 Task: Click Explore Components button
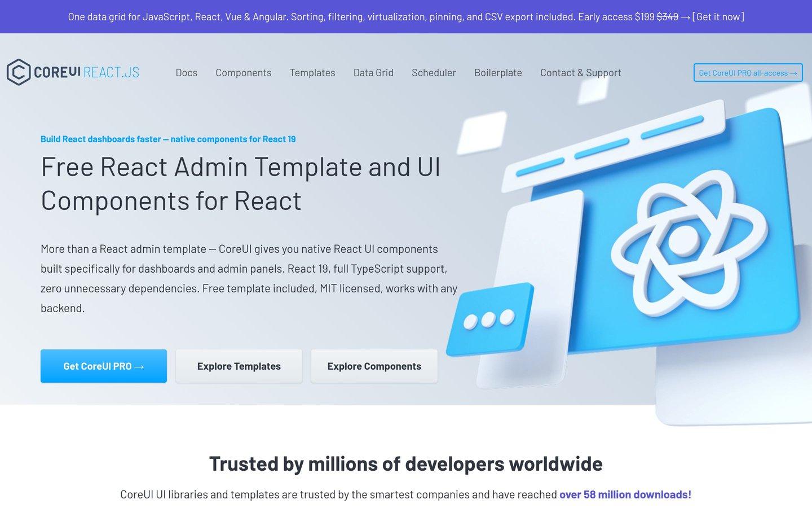click(374, 366)
